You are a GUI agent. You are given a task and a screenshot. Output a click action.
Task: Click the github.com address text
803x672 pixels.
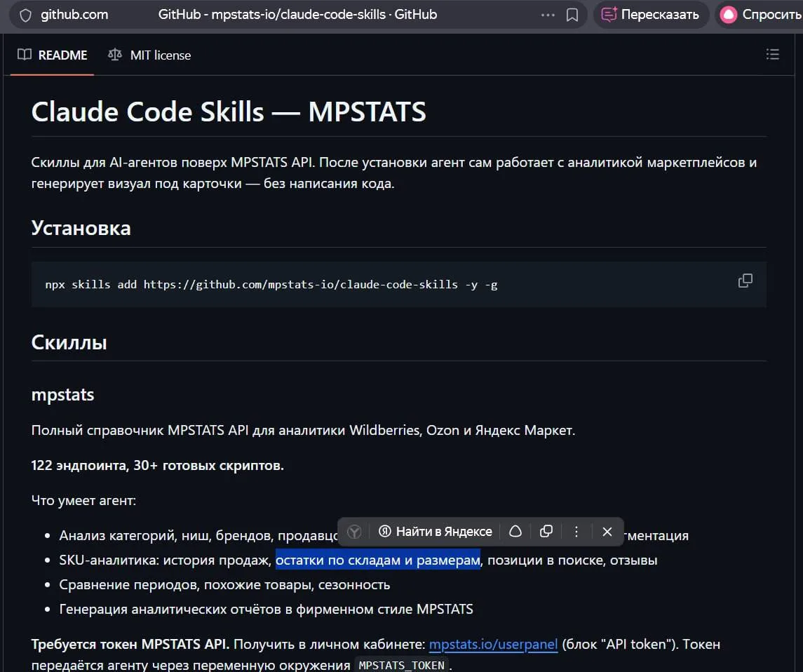click(75, 15)
